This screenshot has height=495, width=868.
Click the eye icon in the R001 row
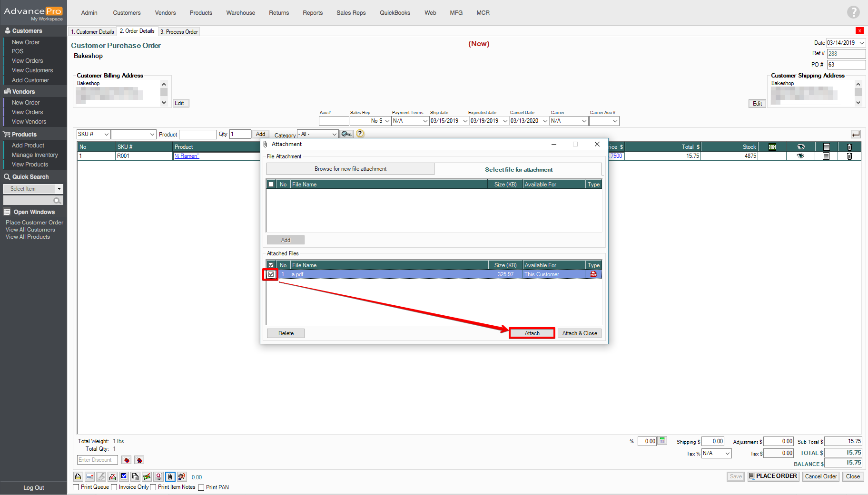click(800, 156)
